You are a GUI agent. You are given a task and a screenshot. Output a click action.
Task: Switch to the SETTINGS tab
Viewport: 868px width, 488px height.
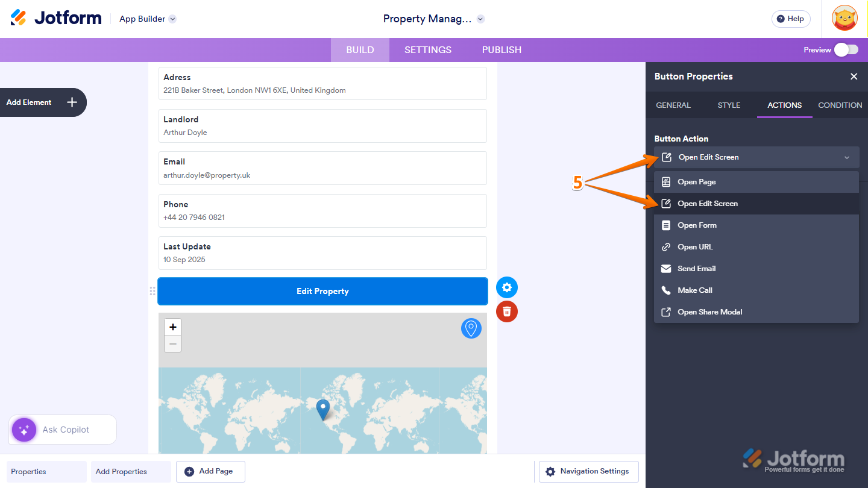tap(428, 50)
